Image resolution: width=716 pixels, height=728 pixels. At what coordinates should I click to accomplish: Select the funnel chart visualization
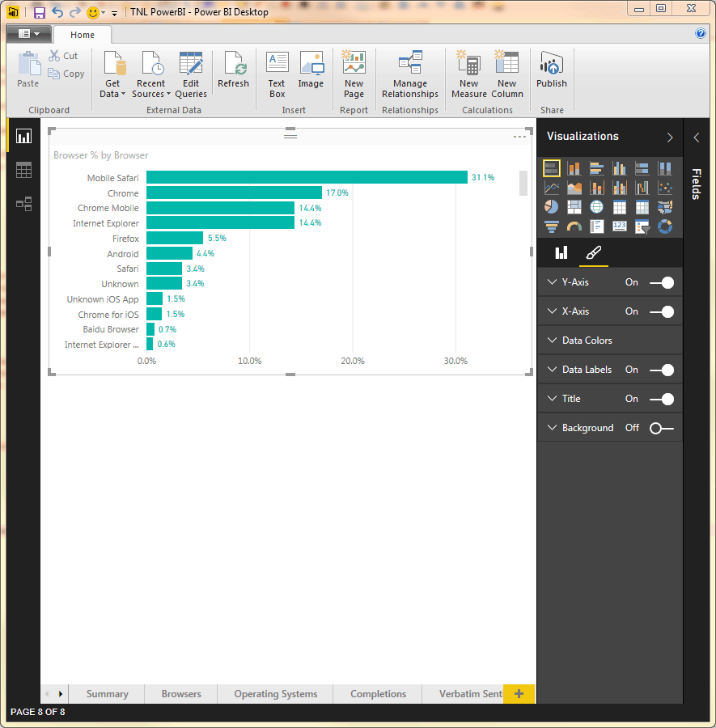(x=551, y=226)
